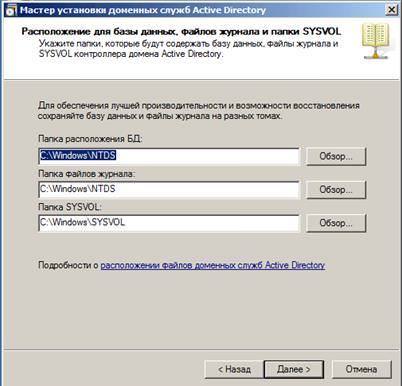The height and width of the screenshot is (386, 402).
Task: Click the performance recommendation text paragraph
Action: coord(199,111)
